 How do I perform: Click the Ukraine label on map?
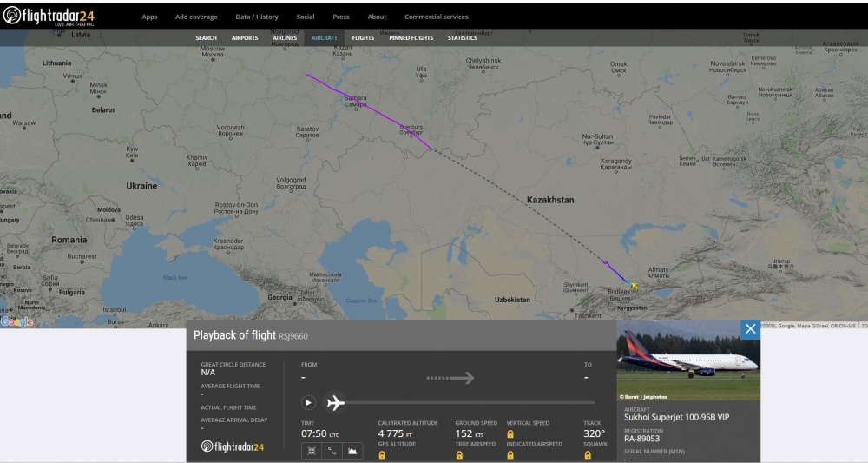click(x=141, y=186)
